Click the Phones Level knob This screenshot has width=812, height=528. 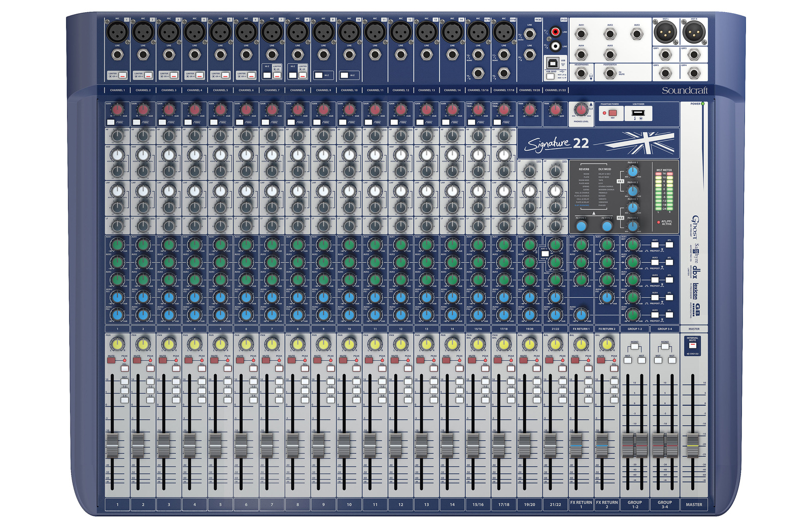pyautogui.click(x=581, y=110)
